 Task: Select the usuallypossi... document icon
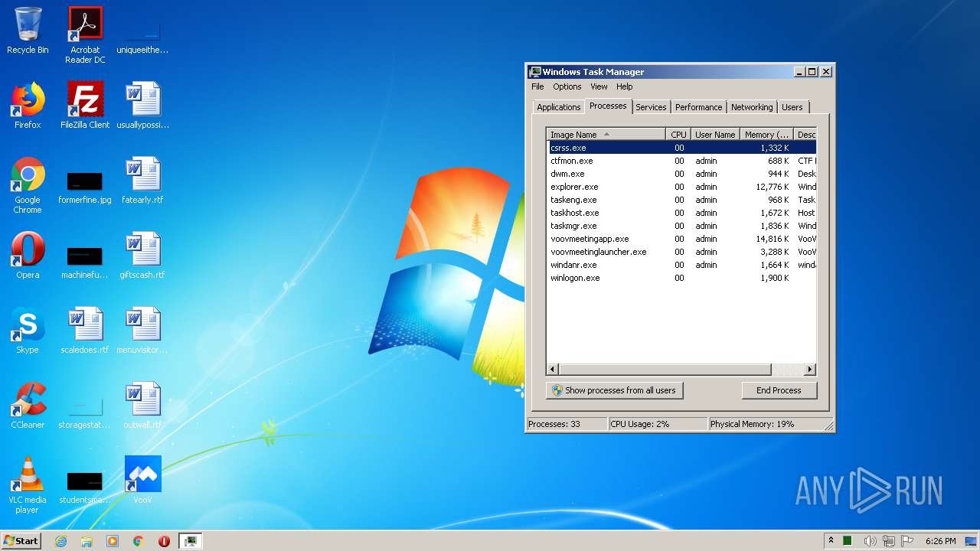coord(142,106)
